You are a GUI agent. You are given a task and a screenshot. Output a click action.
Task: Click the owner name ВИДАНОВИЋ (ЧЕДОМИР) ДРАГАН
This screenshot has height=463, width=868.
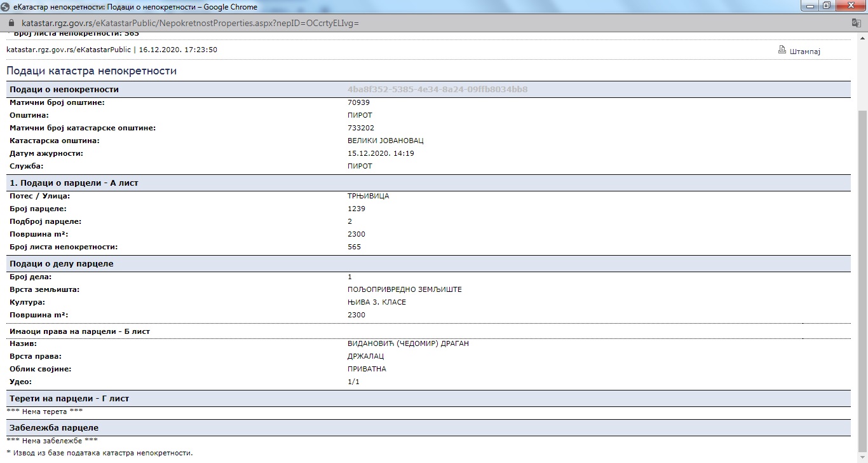click(x=408, y=343)
